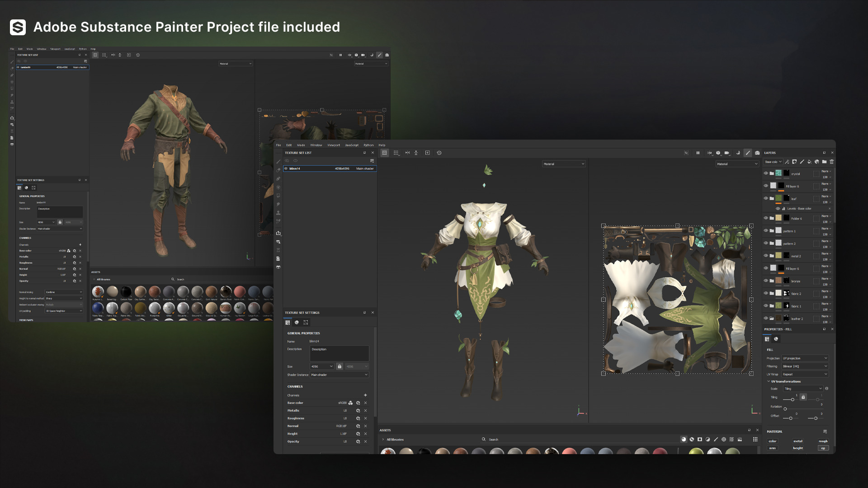Click the Clone stamp tool icon
Screen dimensions: 868x488
point(278,213)
